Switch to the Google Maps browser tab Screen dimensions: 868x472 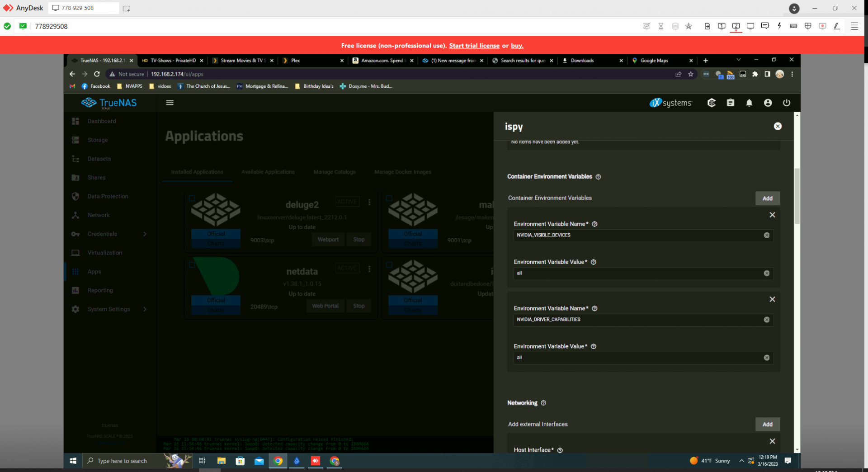pyautogui.click(x=662, y=61)
